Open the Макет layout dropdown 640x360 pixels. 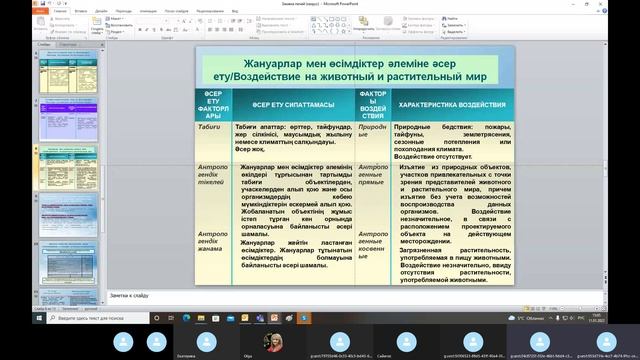(115, 19)
